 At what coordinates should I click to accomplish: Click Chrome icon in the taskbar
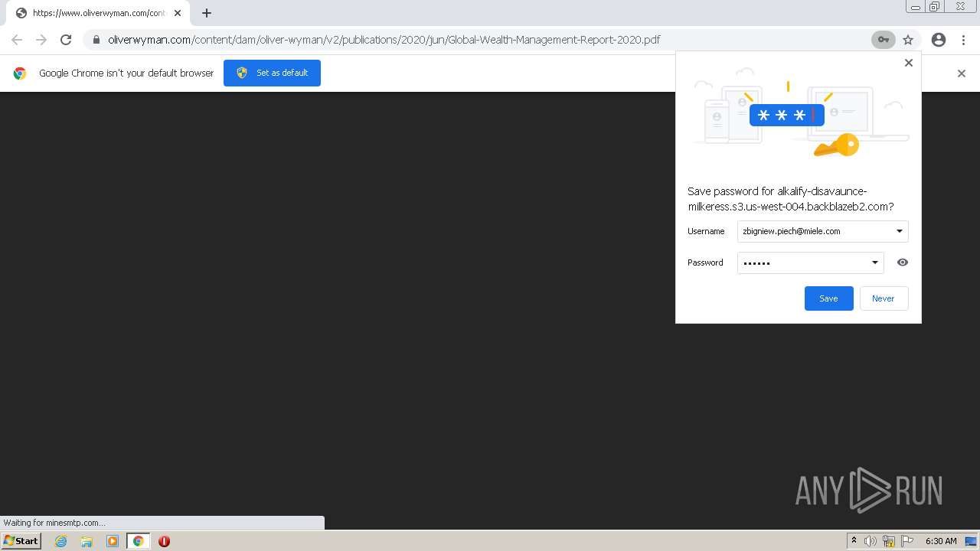pyautogui.click(x=138, y=541)
